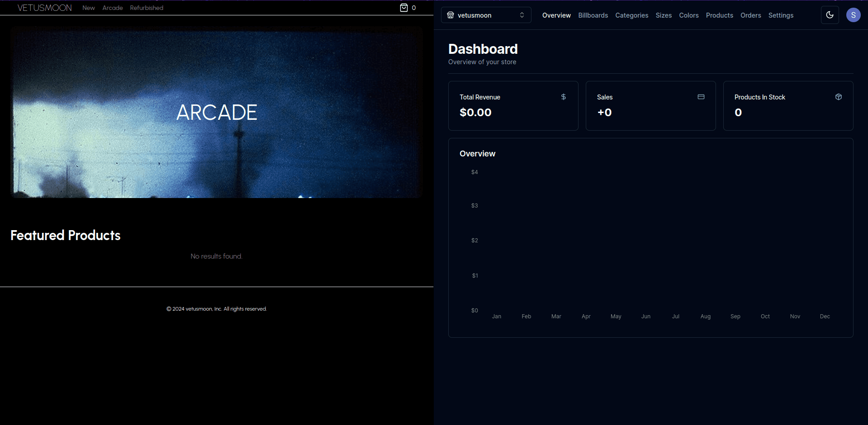The image size is (868, 425).
Task: Click the VETUSMOON logo
Action: (44, 7)
